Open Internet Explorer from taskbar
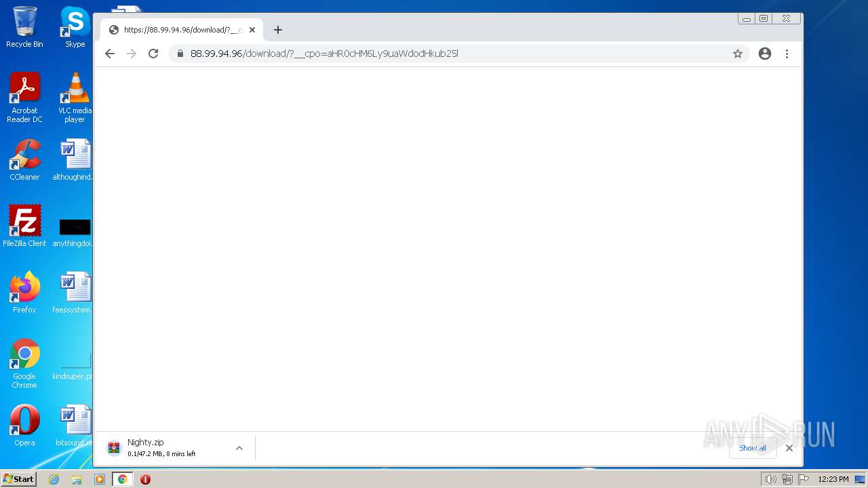This screenshot has height=488, width=868. click(54, 479)
